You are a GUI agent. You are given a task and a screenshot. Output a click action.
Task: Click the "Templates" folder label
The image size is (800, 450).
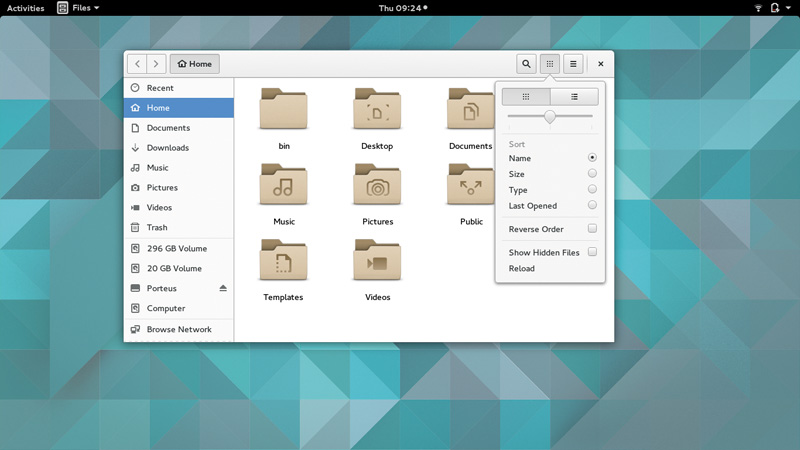(x=283, y=297)
